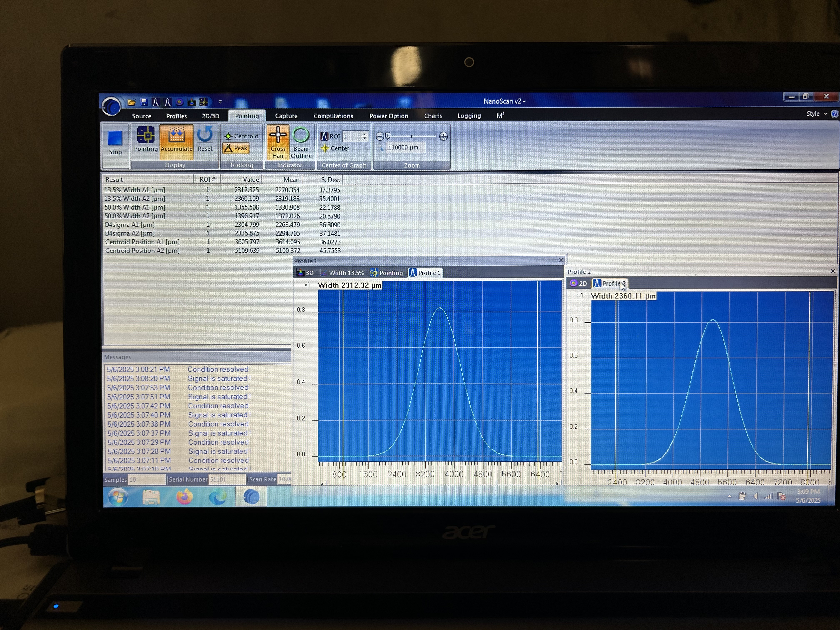Click the 3D view icon in quick access toolbar
The width and height of the screenshot is (840, 630).
[192, 102]
